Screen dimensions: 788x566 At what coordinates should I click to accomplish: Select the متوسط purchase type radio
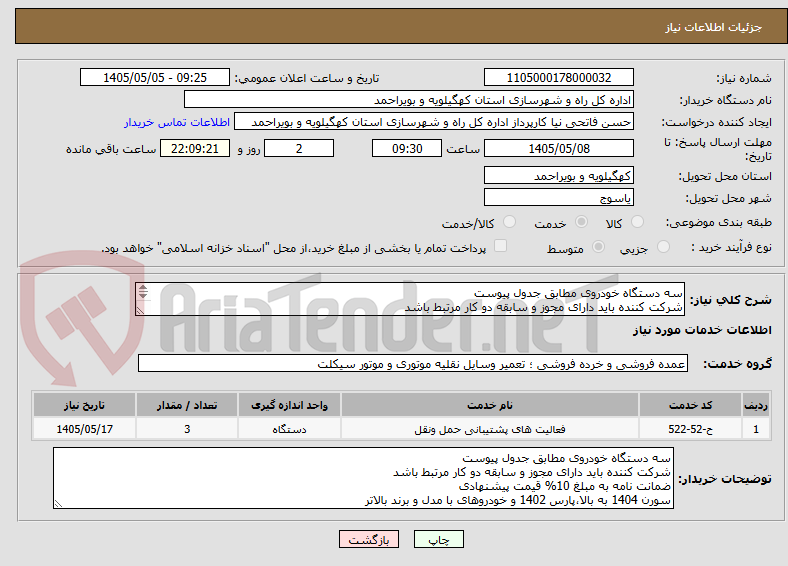coord(598,246)
